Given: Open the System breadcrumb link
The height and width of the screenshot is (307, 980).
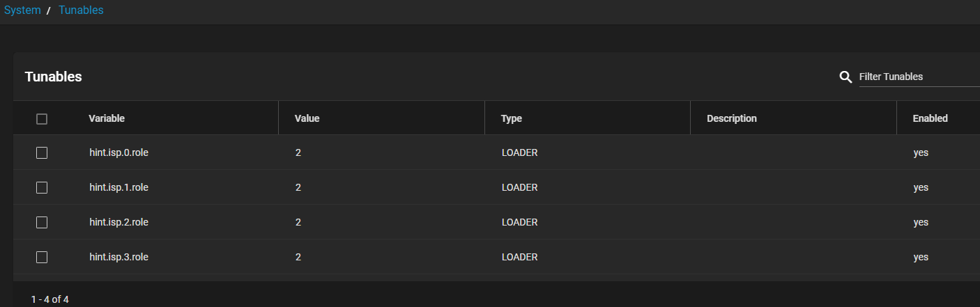Looking at the screenshot, I should tap(22, 10).
